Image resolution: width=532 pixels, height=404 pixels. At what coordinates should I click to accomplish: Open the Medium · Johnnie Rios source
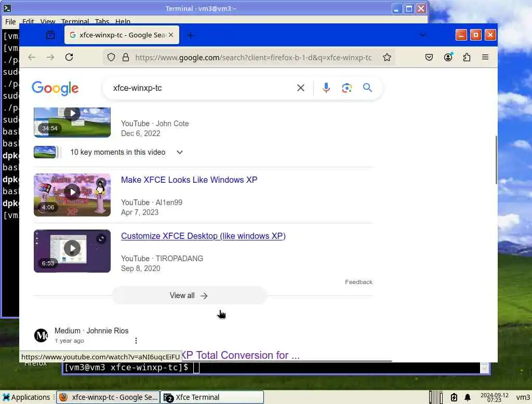tap(91, 331)
